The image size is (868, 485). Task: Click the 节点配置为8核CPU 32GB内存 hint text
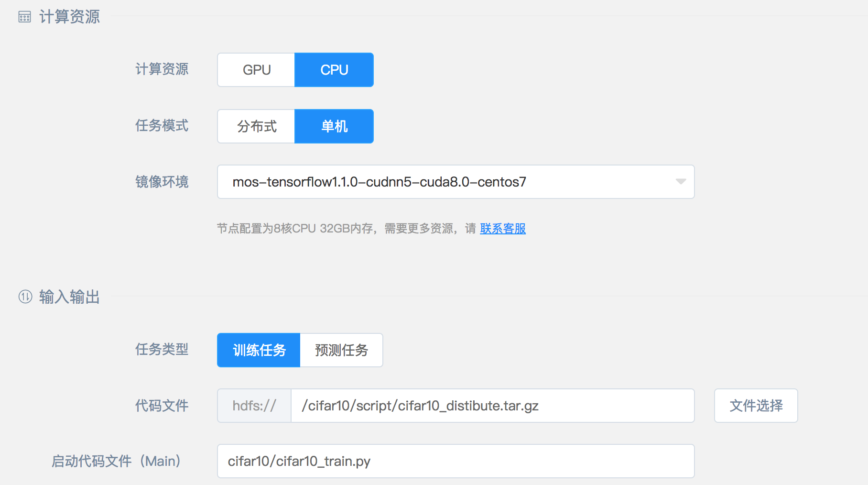tap(295, 229)
